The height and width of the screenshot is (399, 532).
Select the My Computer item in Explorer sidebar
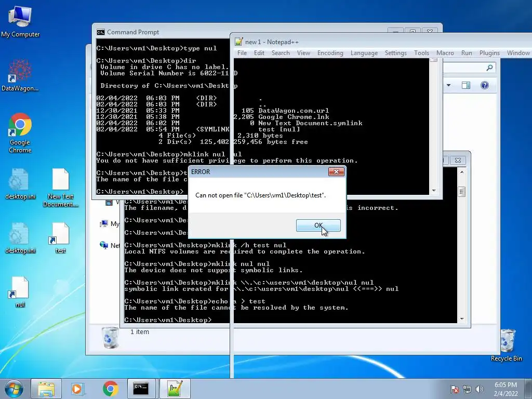pyautogui.click(x=110, y=223)
